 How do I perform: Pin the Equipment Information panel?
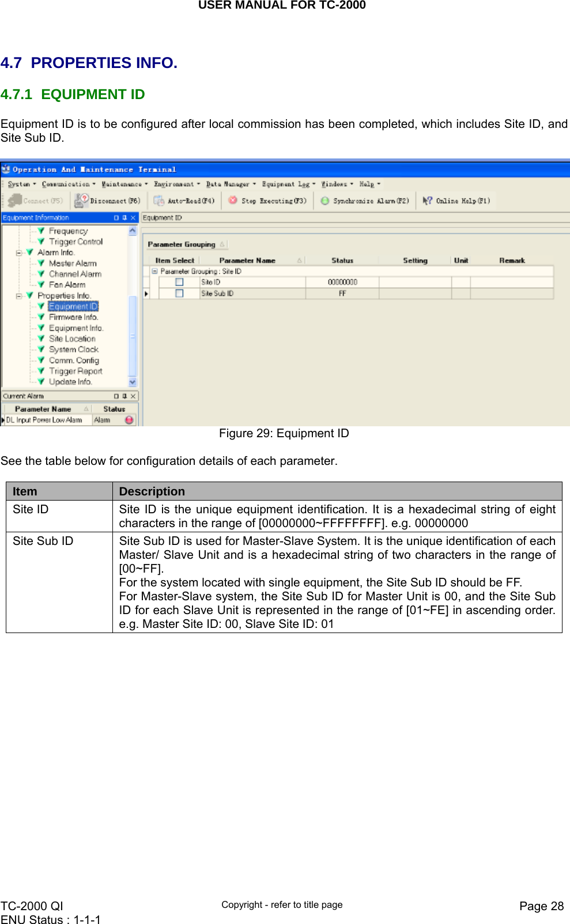pyautogui.click(x=124, y=218)
